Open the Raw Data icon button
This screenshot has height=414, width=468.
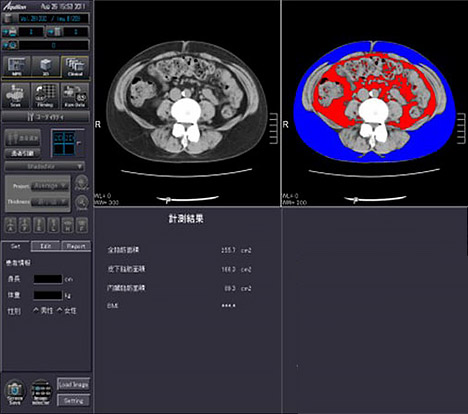[x=75, y=96]
